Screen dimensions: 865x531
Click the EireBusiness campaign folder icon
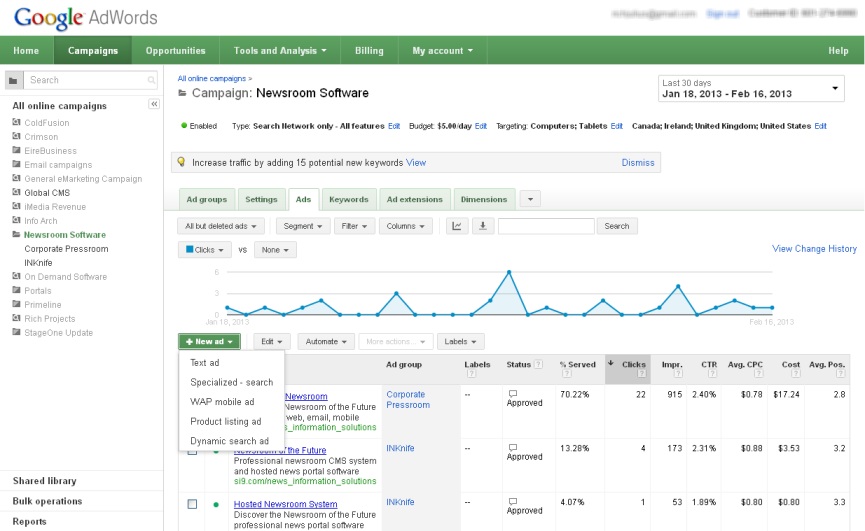(x=17, y=150)
